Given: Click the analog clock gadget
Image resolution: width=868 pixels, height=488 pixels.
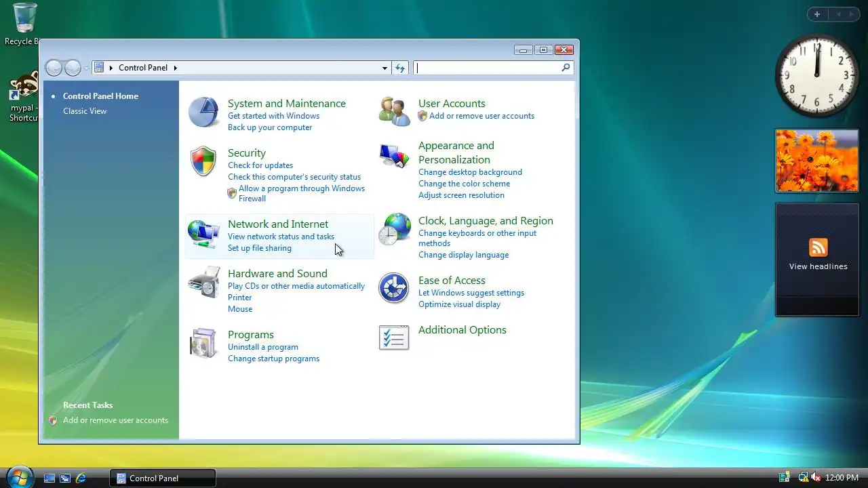Looking at the screenshot, I should 817,76.
